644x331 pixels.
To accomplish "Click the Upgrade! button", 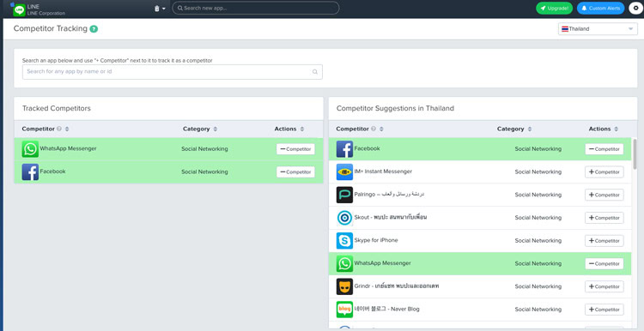I will click(554, 9).
